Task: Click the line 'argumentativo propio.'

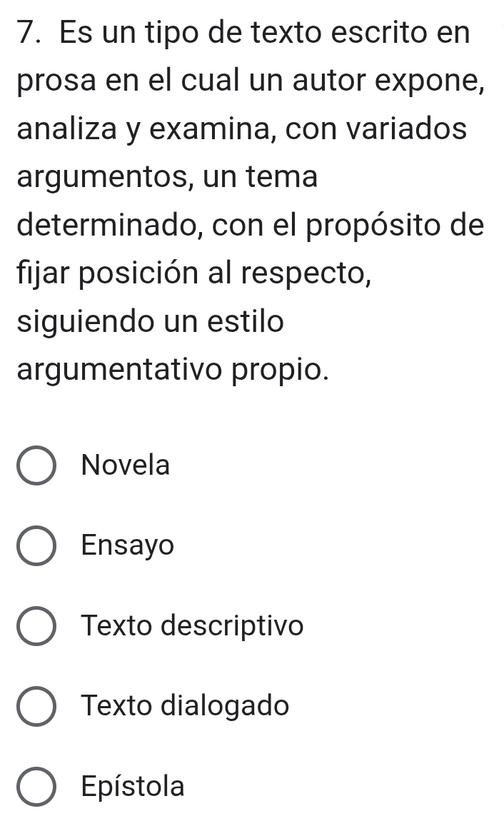Action: pos(173,370)
